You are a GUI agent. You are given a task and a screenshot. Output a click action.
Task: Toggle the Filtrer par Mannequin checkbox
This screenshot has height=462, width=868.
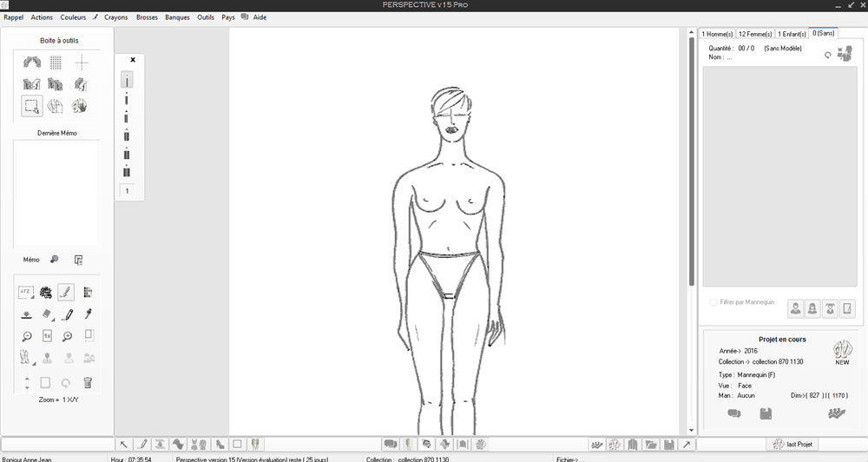point(713,302)
